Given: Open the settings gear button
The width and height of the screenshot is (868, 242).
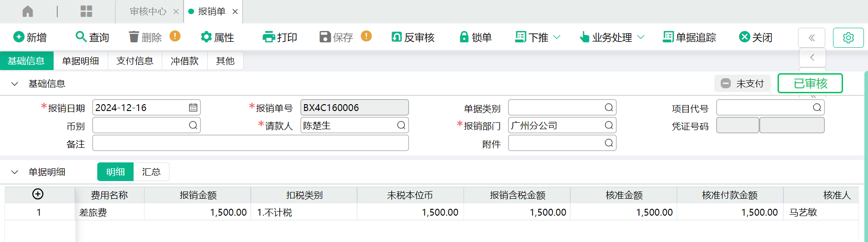Looking at the screenshot, I should (848, 38).
